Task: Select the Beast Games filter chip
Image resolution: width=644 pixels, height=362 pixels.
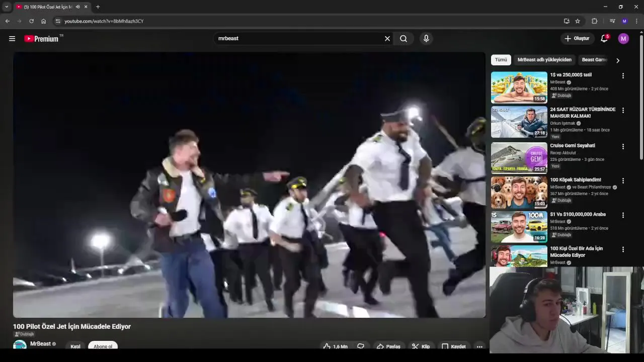Action: (x=594, y=60)
